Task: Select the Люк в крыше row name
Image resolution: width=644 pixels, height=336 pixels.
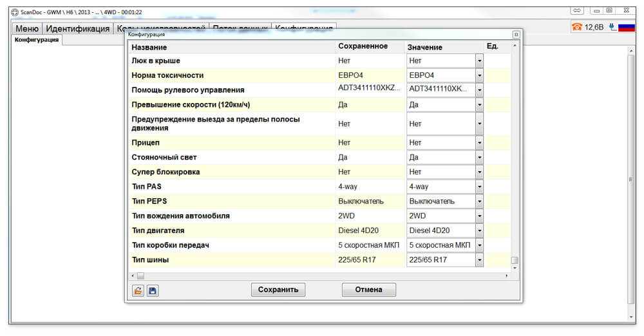Action: (156, 61)
